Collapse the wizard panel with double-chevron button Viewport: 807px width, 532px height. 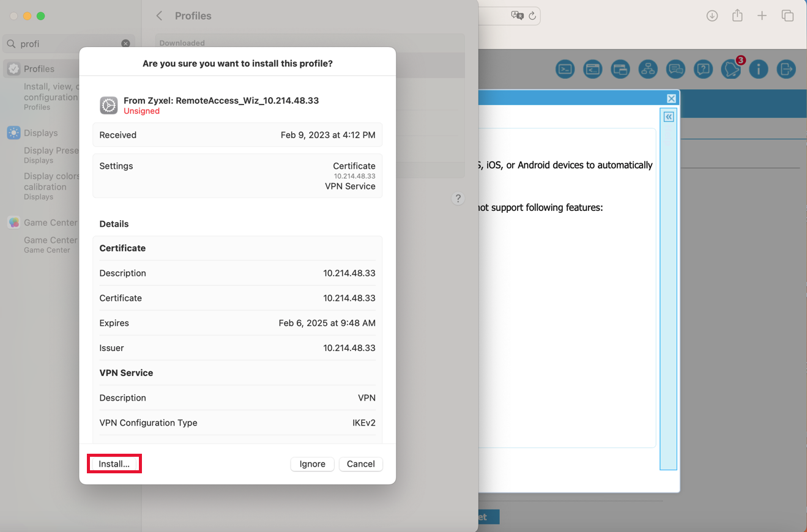[668, 116]
